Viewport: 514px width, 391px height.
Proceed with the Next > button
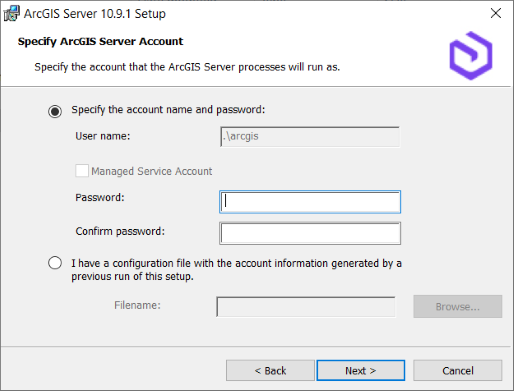pyautogui.click(x=361, y=370)
